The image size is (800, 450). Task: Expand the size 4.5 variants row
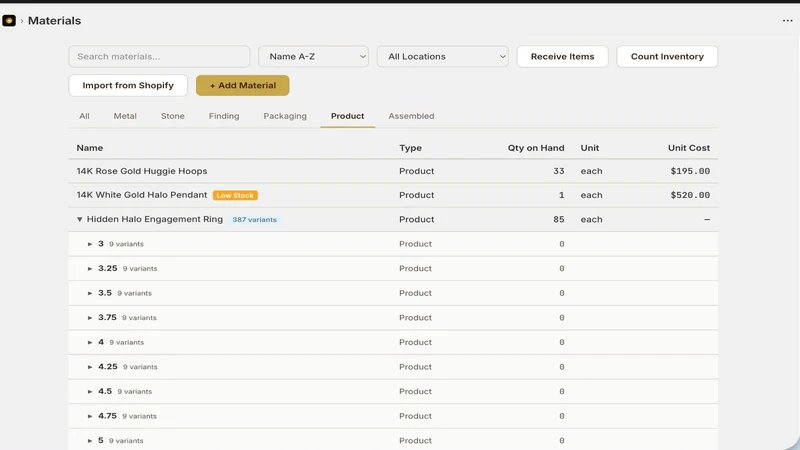90,391
